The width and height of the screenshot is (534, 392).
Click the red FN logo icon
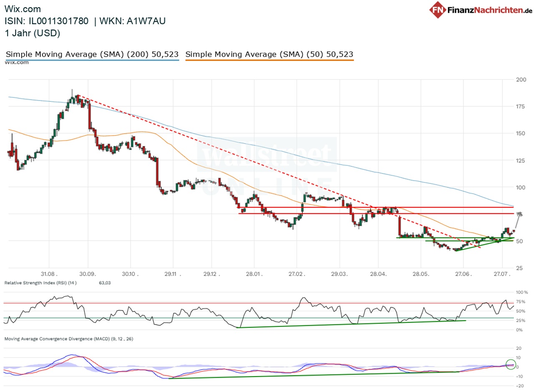438,9
